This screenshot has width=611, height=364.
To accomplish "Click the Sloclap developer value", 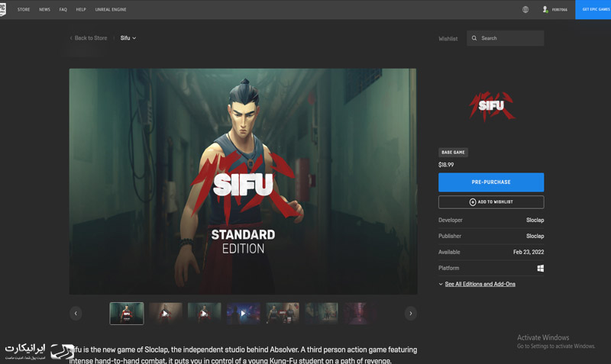I will click(x=535, y=220).
